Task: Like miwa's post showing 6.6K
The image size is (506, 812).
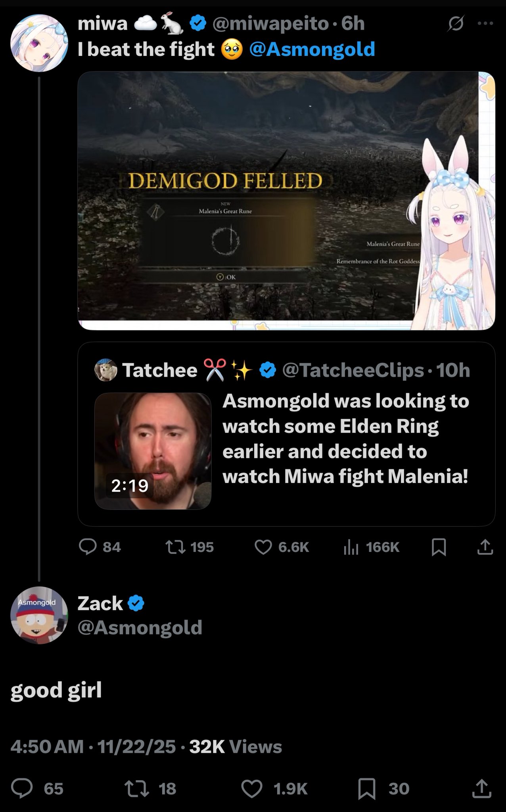Action: (282, 547)
